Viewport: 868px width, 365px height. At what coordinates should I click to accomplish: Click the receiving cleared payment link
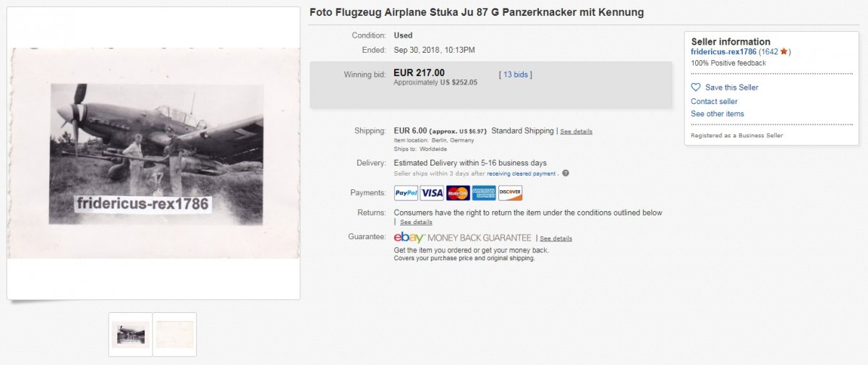(521, 173)
